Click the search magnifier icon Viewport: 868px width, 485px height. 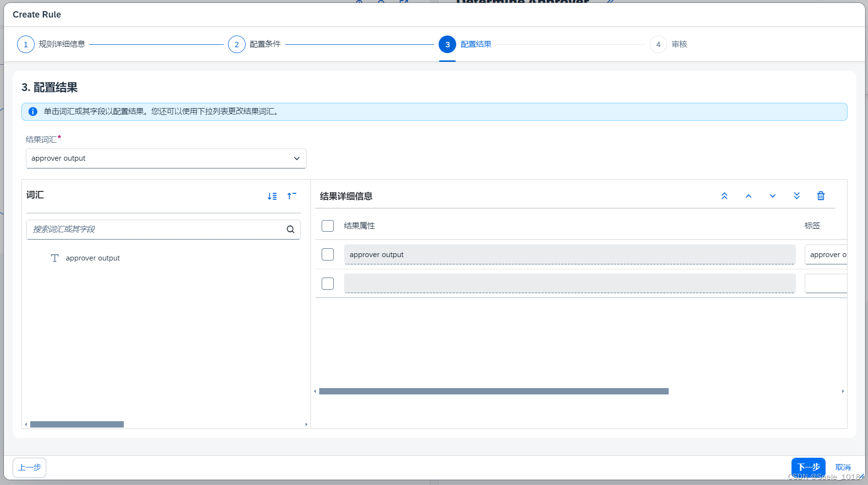pyautogui.click(x=290, y=229)
